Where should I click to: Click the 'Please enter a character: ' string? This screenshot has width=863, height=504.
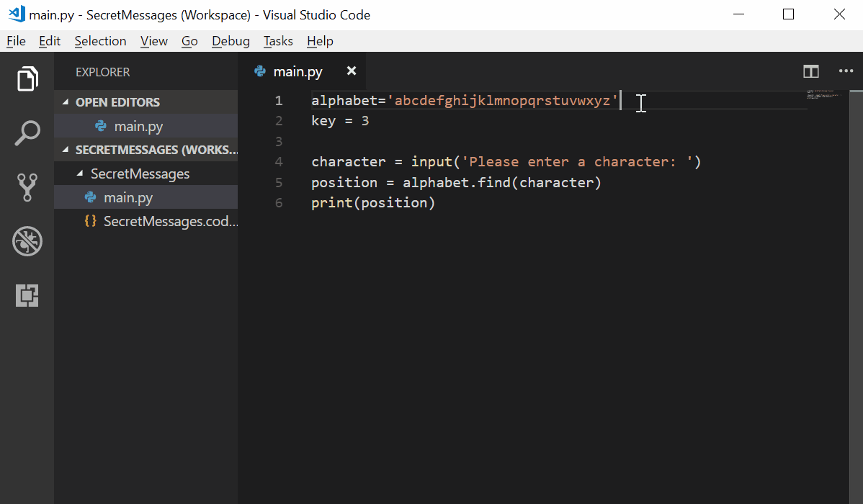point(577,162)
